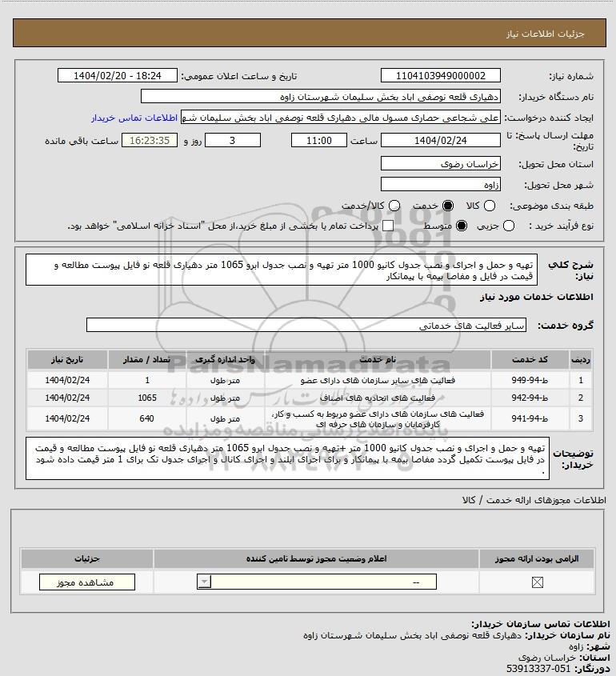Image resolution: width=616 pixels, height=676 pixels.
Task: Choose the متوسط purchase type radio
Action: 462,226
